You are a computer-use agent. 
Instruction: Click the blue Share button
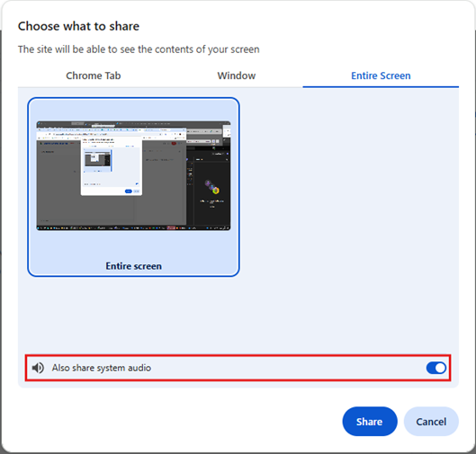coord(370,422)
